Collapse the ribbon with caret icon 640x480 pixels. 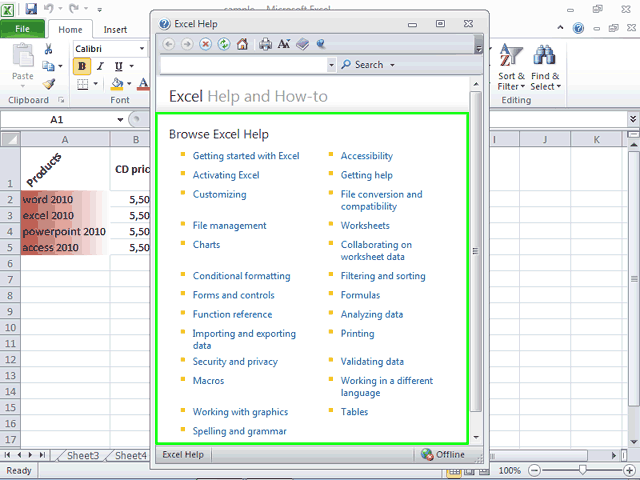pyautogui.click(x=560, y=28)
